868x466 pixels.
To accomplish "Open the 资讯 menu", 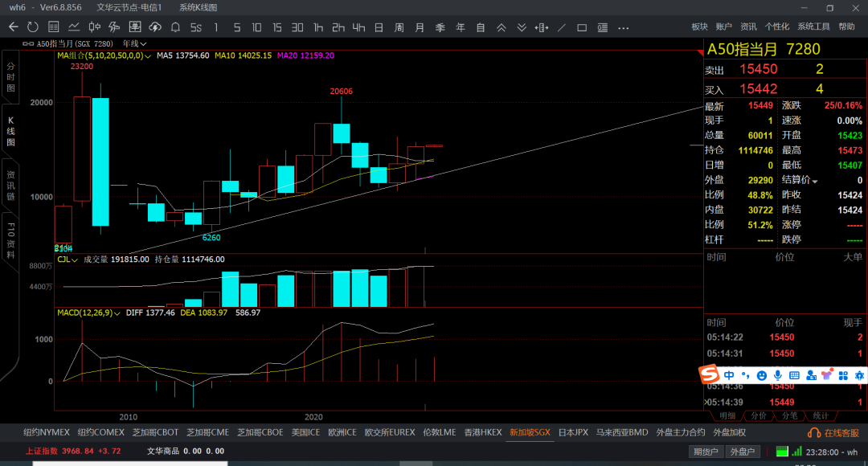I will click(748, 27).
